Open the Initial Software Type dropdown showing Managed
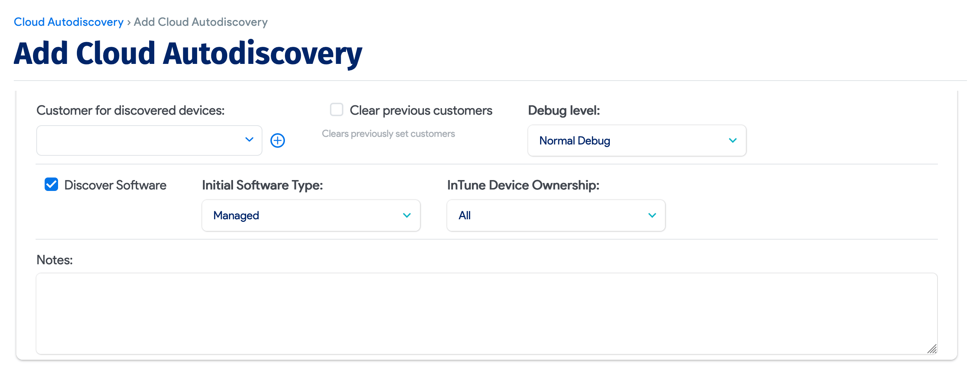Screen dimensions: 980x371 click(x=310, y=215)
